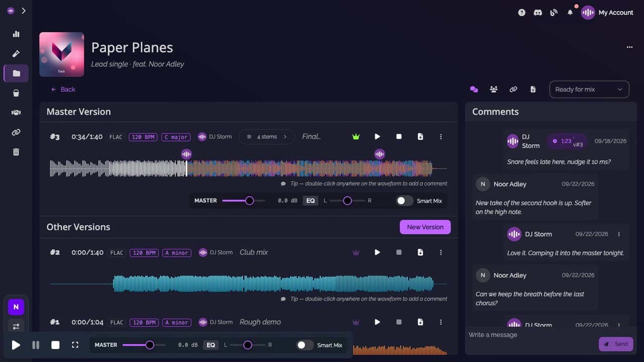This screenshot has width=644, height=362.
Task: Click the Paper Planes cover thumbnail
Action: [61, 55]
